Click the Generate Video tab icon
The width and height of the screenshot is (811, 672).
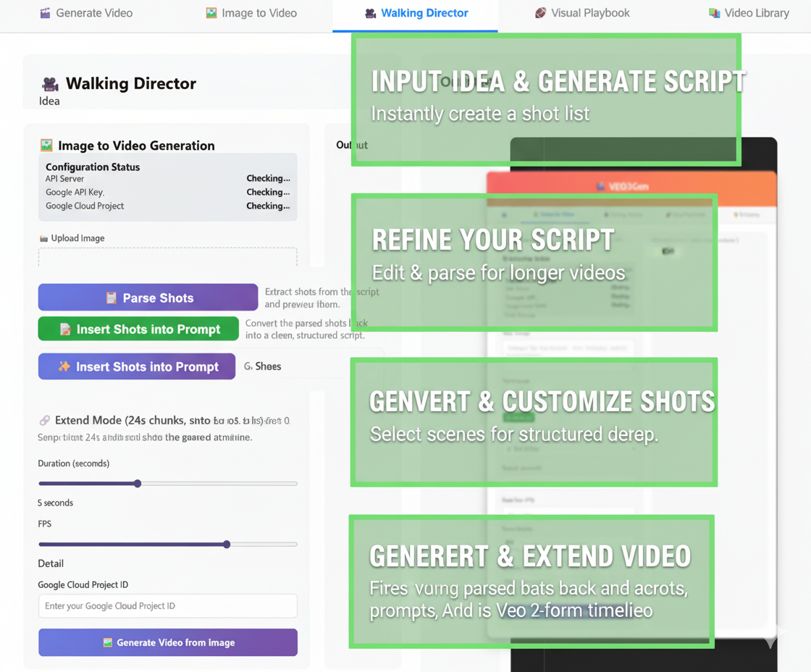[45, 13]
